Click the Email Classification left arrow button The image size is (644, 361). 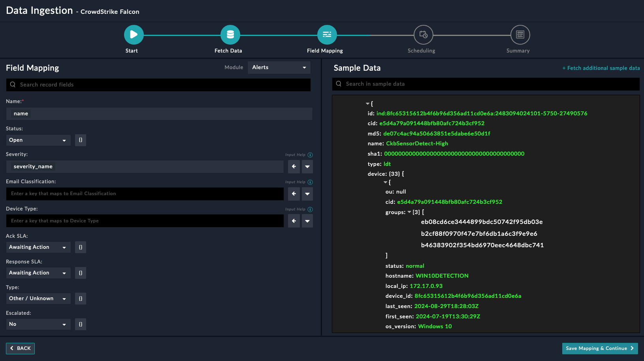click(294, 194)
